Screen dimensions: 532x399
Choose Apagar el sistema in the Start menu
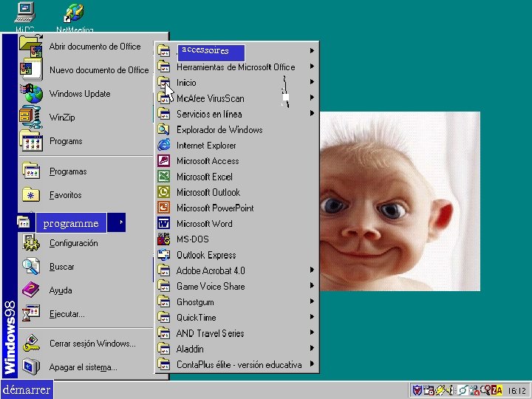click(83, 367)
